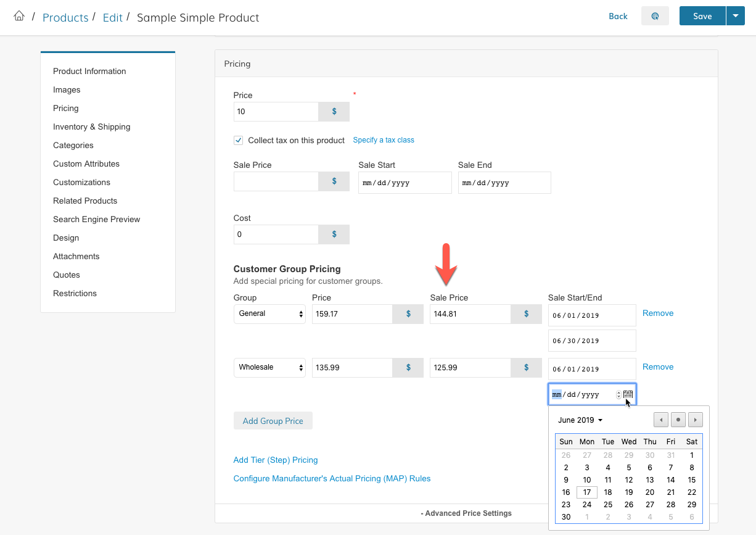Open Design sidebar item
This screenshot has width=756, height=535.
(x=66, y=238)
